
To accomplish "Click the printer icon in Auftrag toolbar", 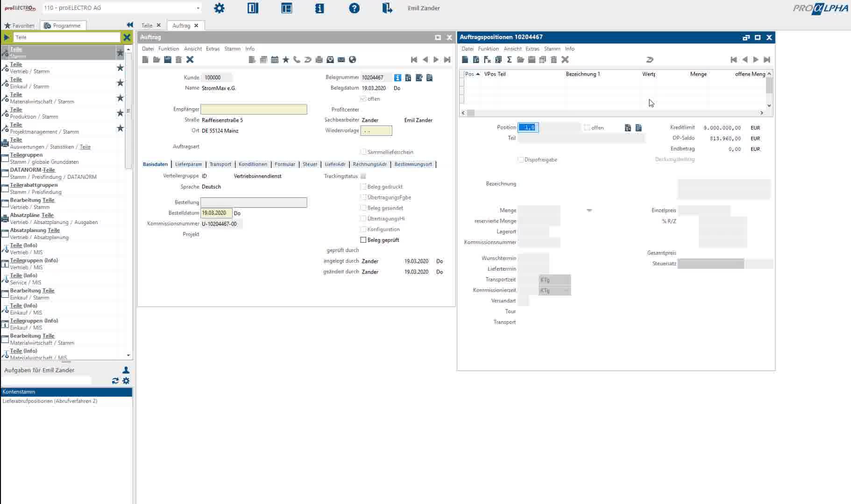I will click(x=319, y=59).
